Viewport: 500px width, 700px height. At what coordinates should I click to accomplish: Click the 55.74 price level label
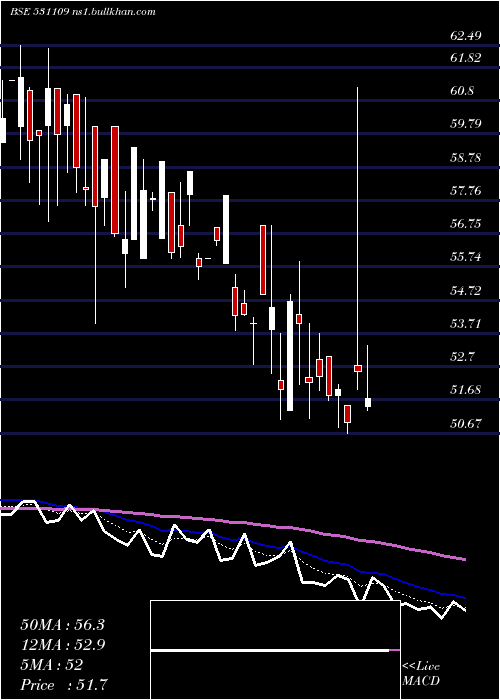[x=466, y=257]
